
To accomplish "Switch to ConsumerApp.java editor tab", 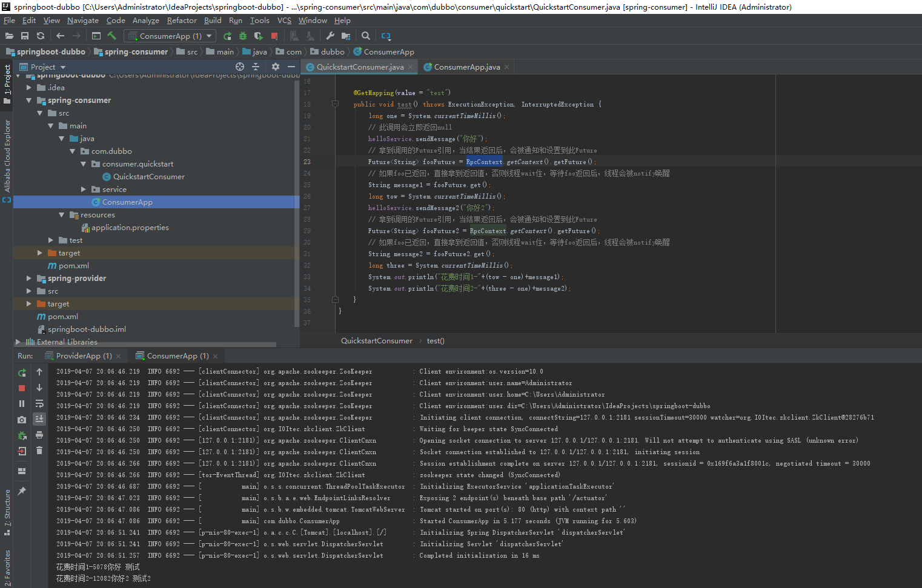I will [466, 67].
